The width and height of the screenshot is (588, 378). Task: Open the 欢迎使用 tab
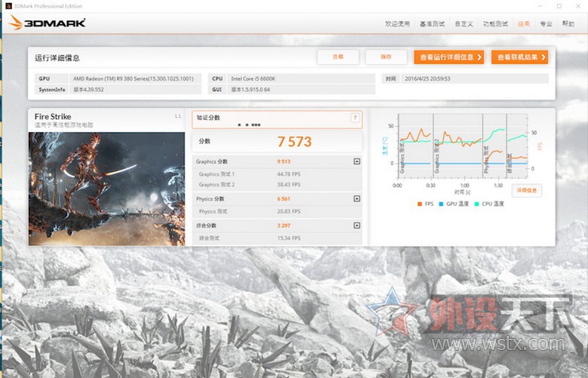[x=397, y=23]
